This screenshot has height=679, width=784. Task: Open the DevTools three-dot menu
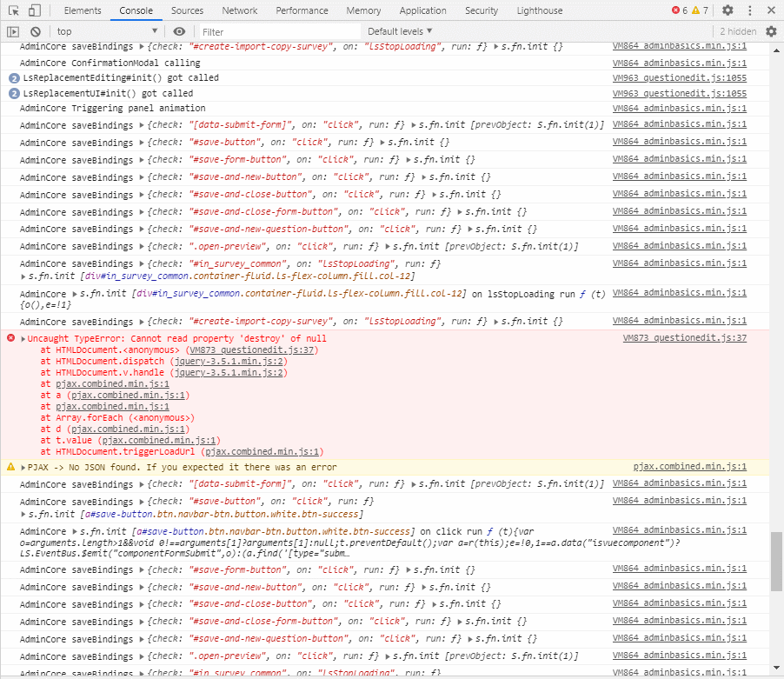click(750, 10)
